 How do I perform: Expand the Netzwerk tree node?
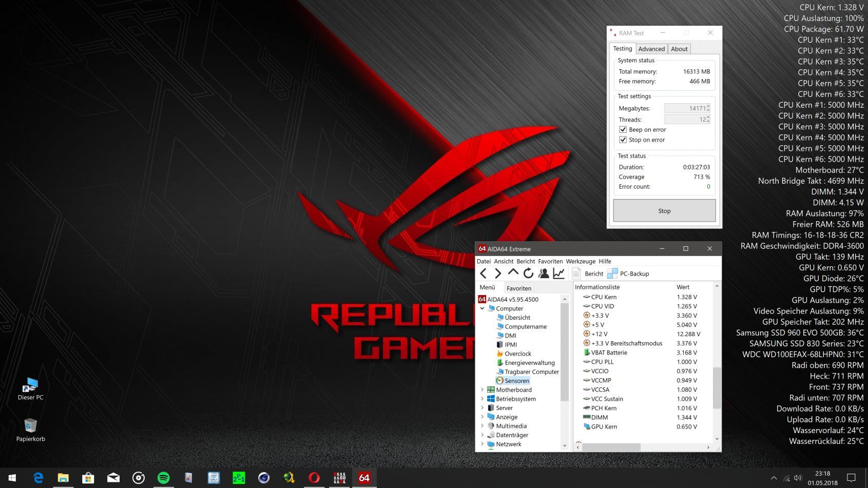point(482,444)
